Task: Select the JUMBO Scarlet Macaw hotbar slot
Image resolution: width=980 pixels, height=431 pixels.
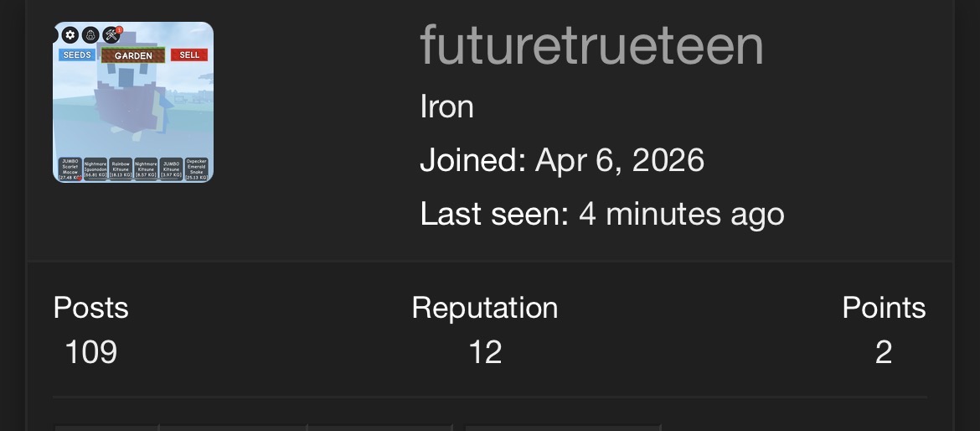Action: tap(70, 169)
